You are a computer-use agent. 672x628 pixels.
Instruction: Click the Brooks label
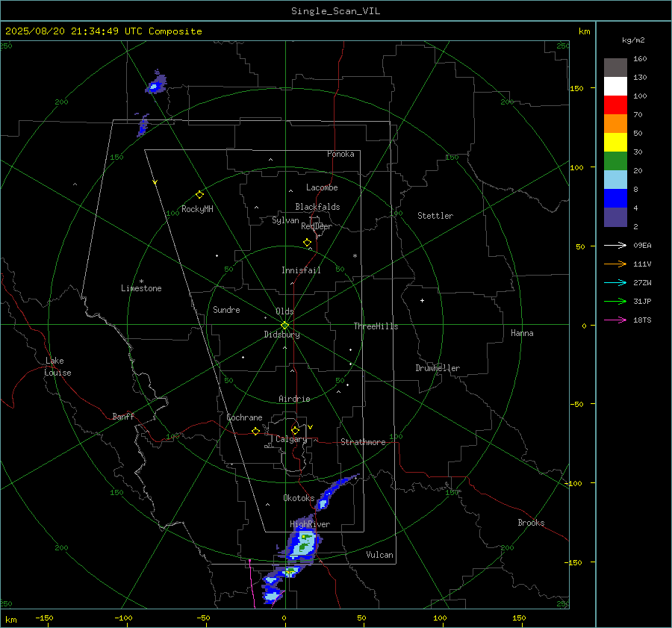coord(531,523)
